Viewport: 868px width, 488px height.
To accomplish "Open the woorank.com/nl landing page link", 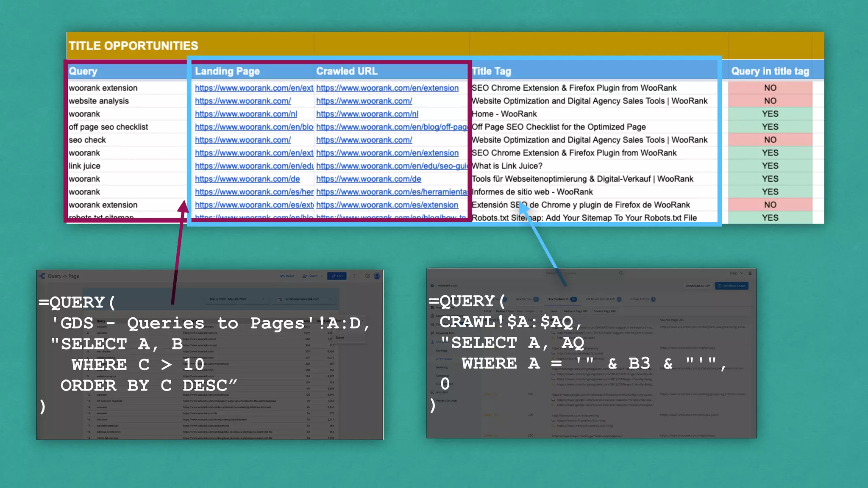I will click(x=246, y=114).
